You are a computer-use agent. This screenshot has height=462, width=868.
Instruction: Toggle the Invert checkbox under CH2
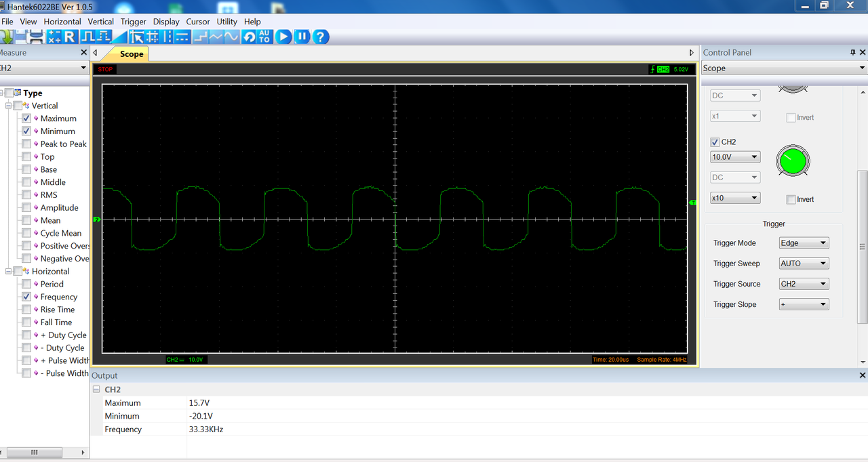pyautogui.click(x=791, y=199)
